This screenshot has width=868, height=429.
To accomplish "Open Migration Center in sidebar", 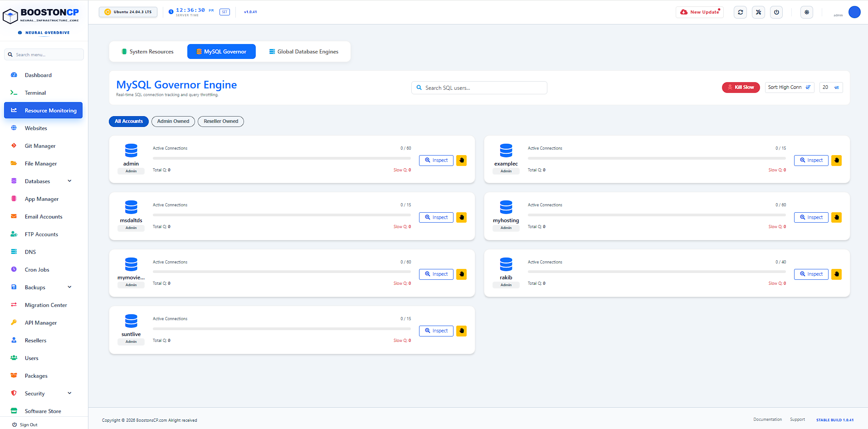I will 43,305.
